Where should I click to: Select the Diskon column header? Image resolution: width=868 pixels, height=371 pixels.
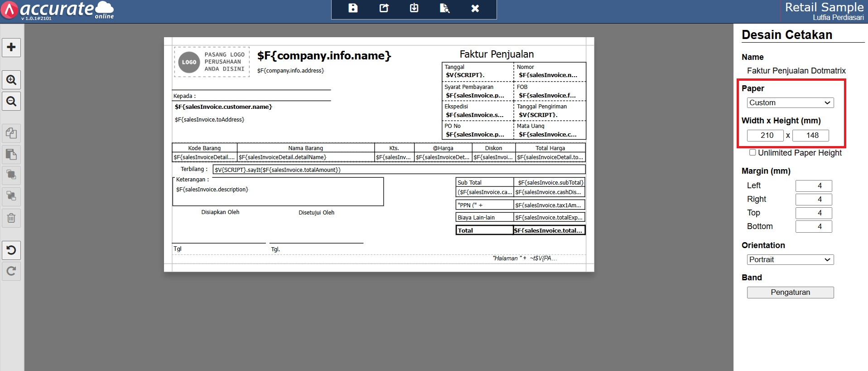493,148
